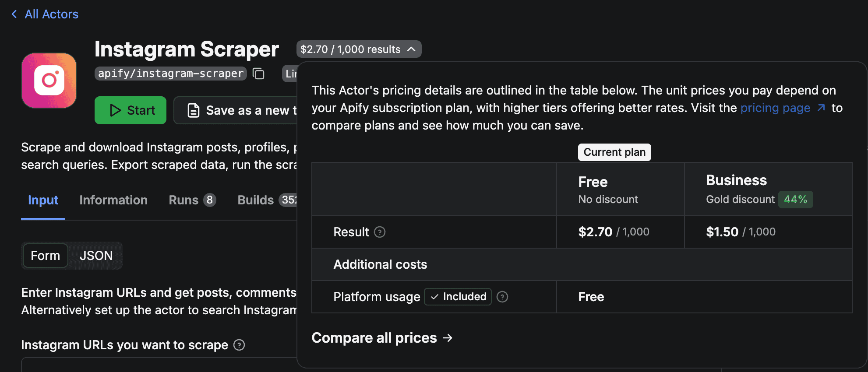Click the Instagram Scraper title
Viewport: 868px width, 372px height.
187,49
